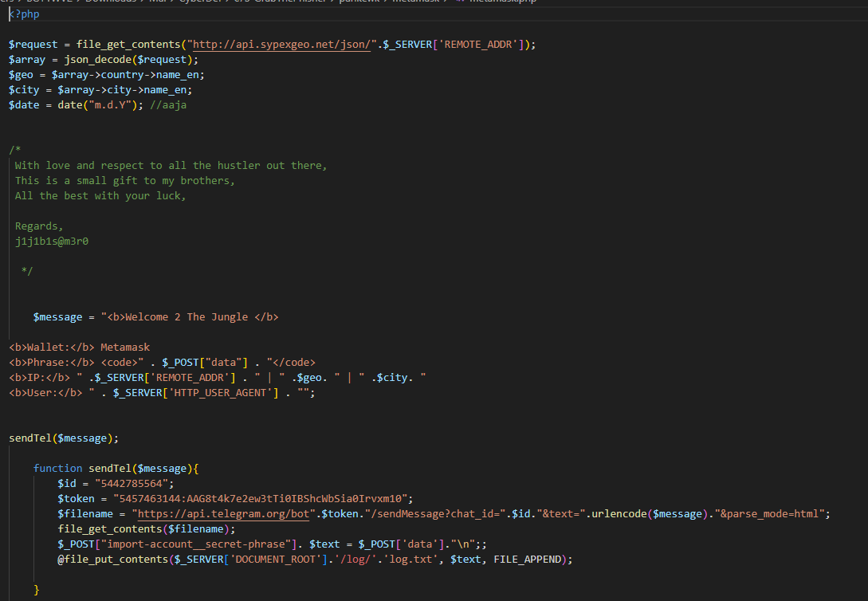Click the comment 'All the best with your luck'

click(100, 196)
